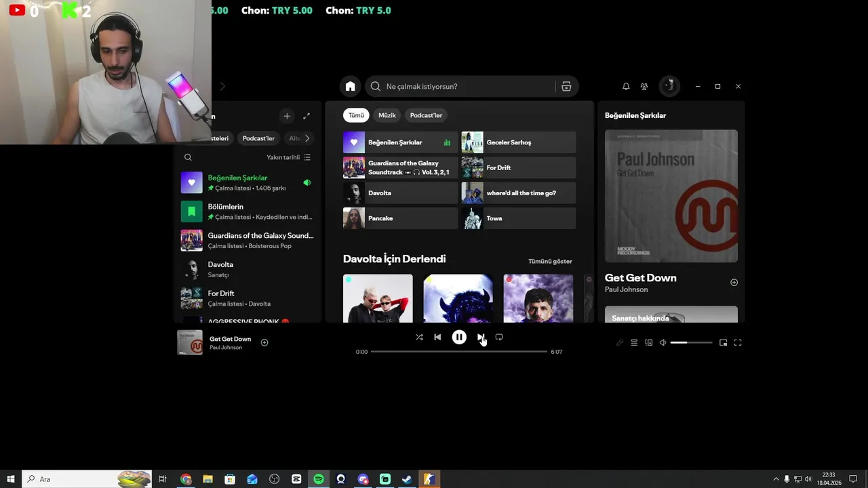This screenshot has height=488, width=868.
Task: Toggle repeat mode
Action: [499, 337]
